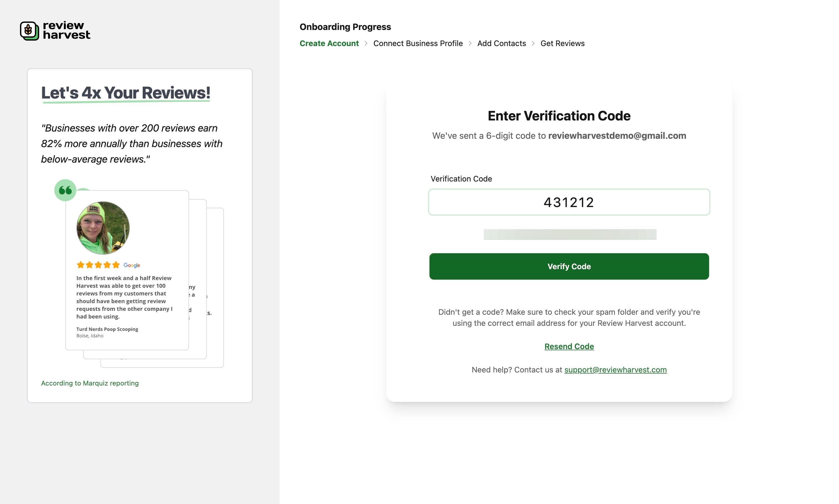The image size is (839, 504).
Task: Click the Review Harvest wheat logo icon
Action: [x=29, y=31]
